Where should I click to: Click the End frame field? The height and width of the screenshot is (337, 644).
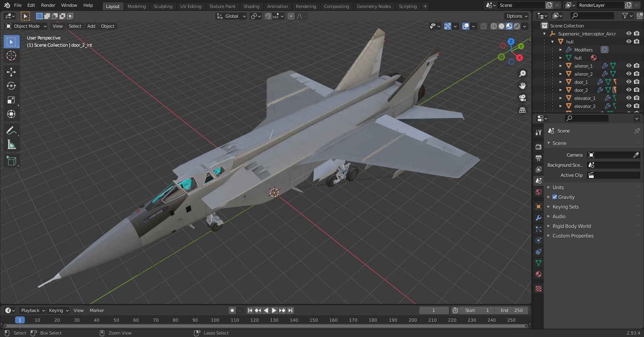(512, 310)
